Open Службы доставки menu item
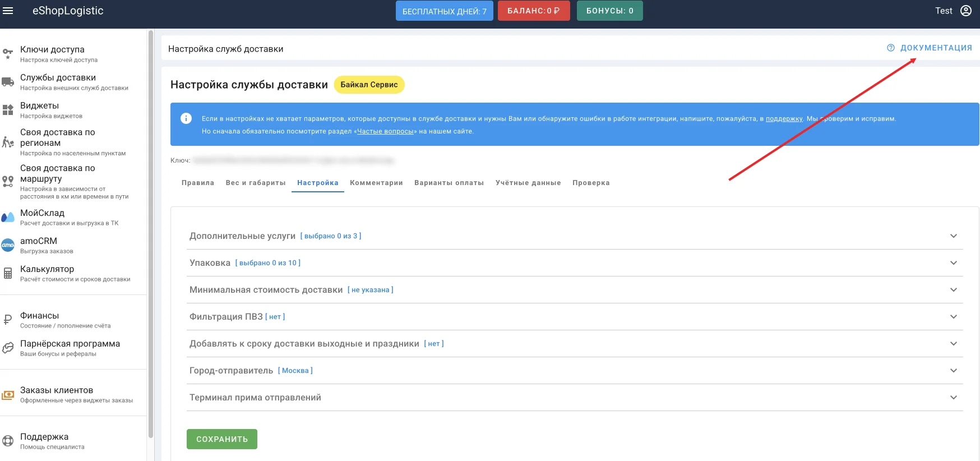 (x=73, y=82)
